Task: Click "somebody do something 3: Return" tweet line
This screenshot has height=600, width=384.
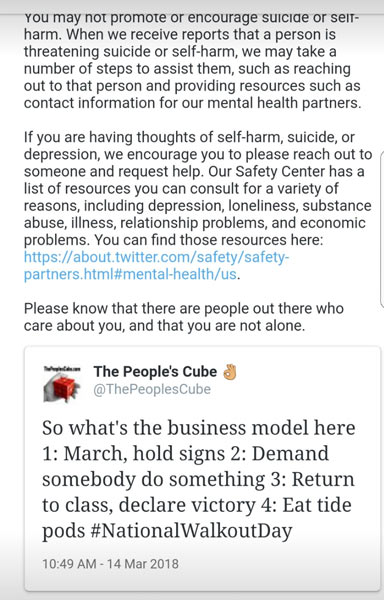Action: [x=198, y=479]
